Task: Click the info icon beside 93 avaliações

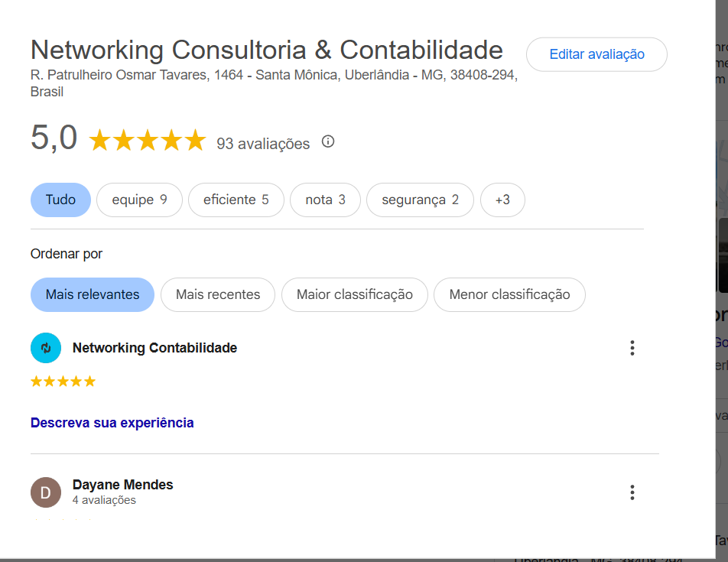Action: pos(328,141)
